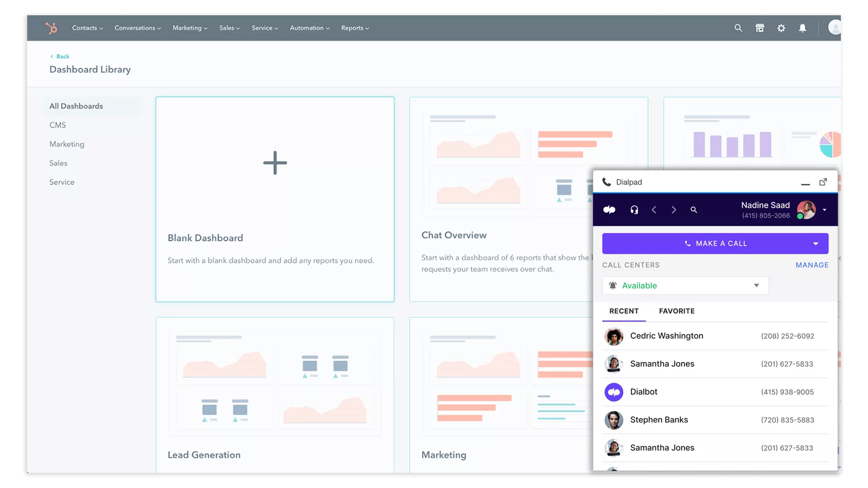Expand the Make a Call dropdown arrow
The width and height of the screenshot is (868, 488).
(x=816, y=243)
